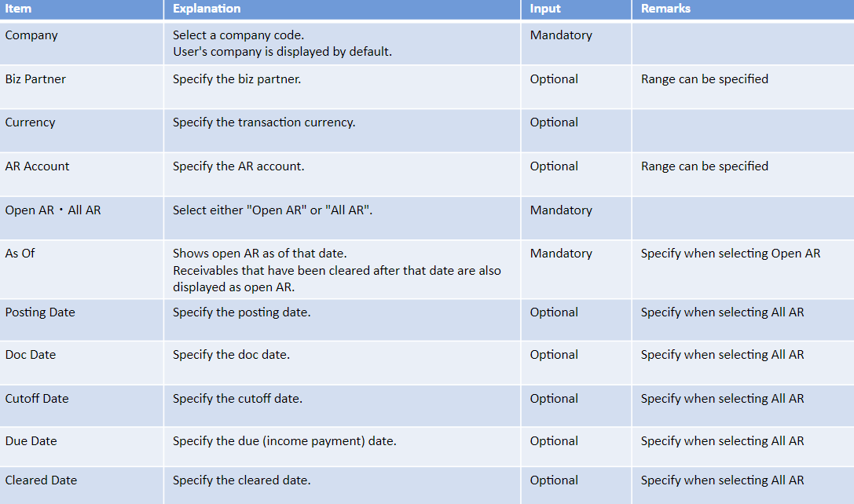Click the Currency row label
The width and height of the screenshot is (854, 504).
[x=31, y=122]
